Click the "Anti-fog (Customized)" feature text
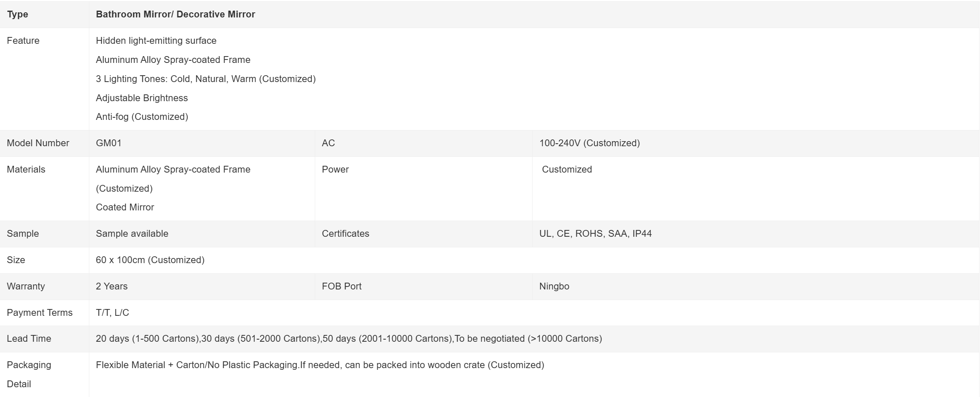The image size is (980, 397). pyautogui.click(x=142, y=117)
